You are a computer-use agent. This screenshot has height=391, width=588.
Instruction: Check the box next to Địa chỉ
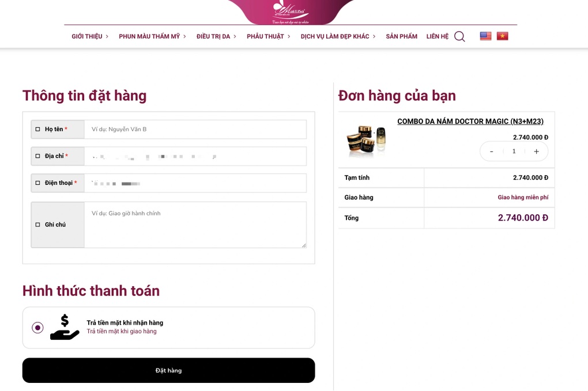(x=38, y=155)
